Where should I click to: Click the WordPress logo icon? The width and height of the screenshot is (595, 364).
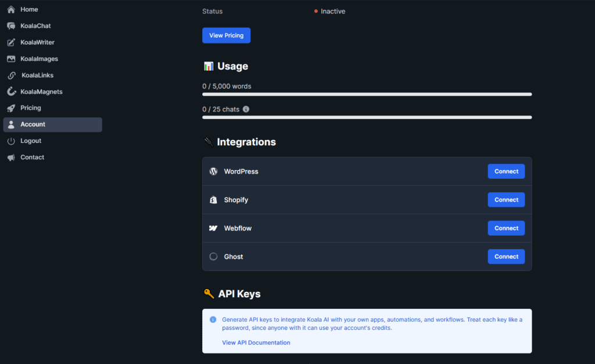click(x=213, y=171)
